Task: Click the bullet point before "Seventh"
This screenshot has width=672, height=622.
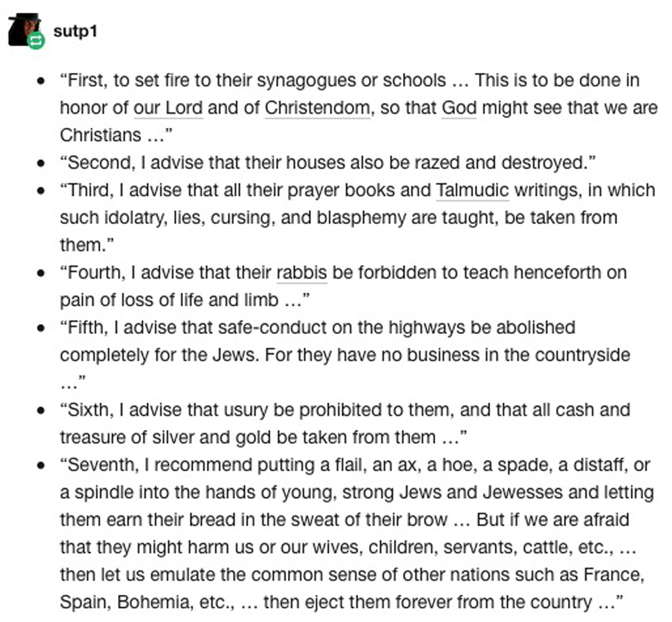Action: click(41, 465)
